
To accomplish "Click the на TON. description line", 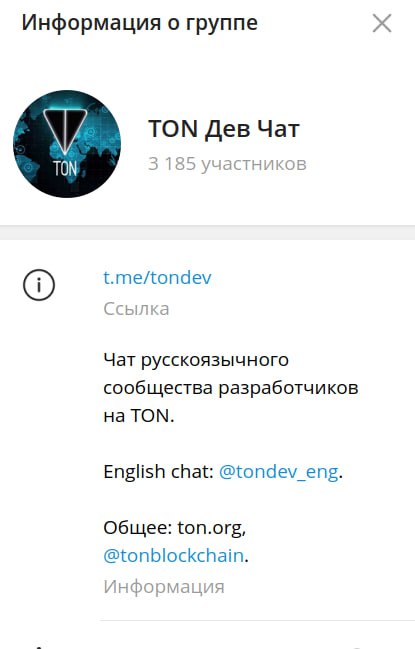I will click(139, 416).
